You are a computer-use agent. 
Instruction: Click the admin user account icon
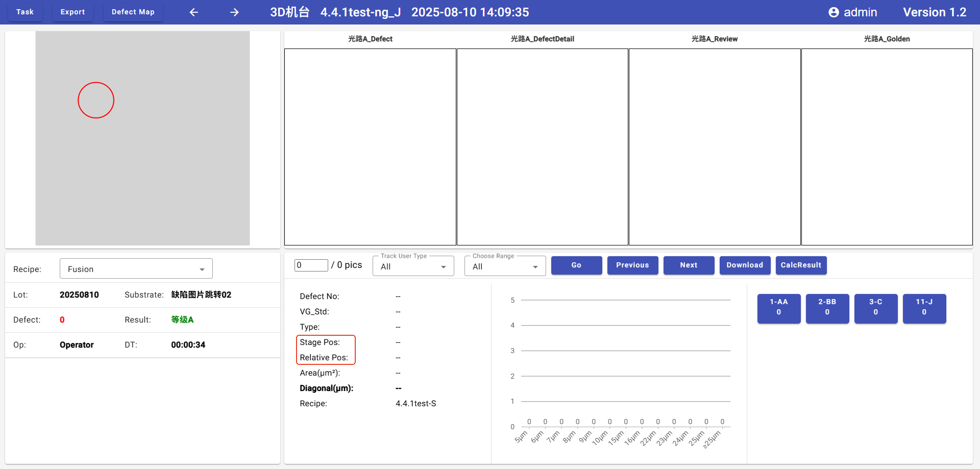click(x=834, y=12)
